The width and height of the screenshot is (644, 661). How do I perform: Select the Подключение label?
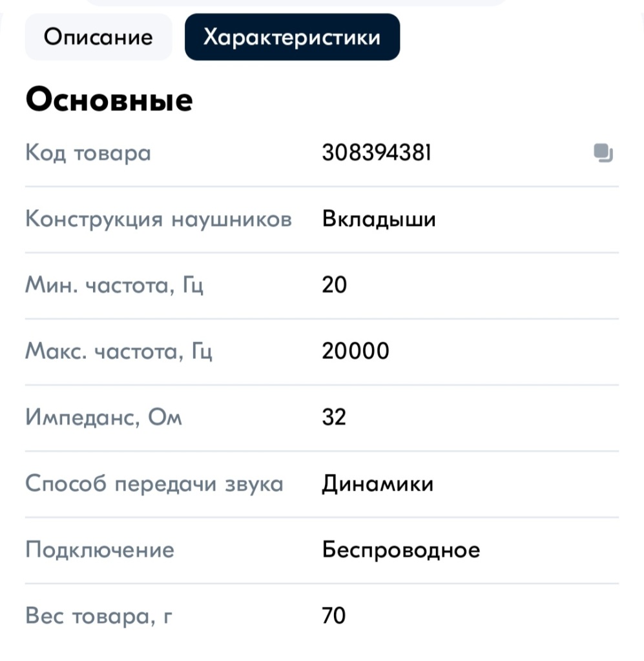pyautogui.click(x=99, y=549)
